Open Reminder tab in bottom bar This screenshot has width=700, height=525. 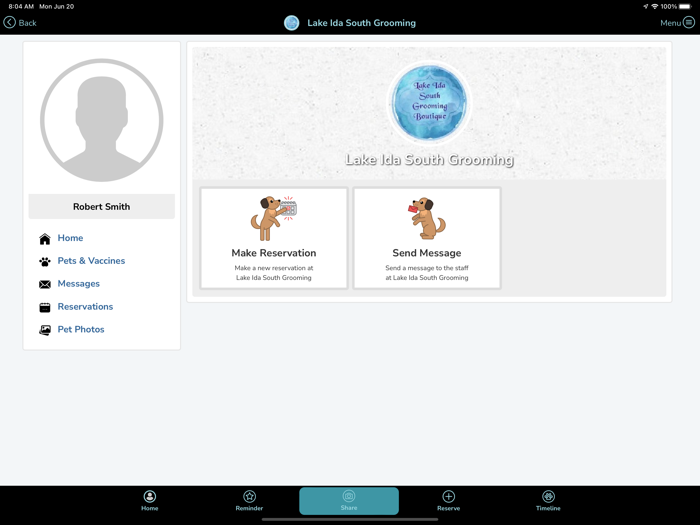[249, 501]
